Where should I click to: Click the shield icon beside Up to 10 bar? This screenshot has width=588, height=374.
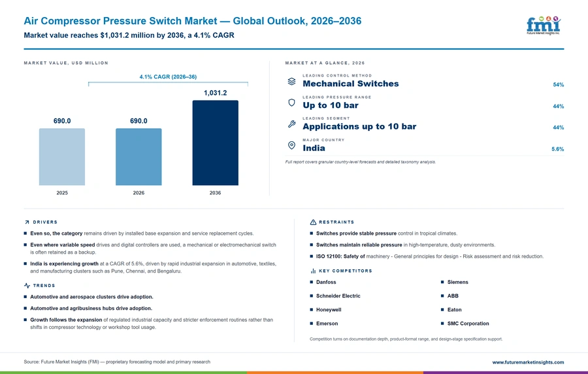(291, 103)
